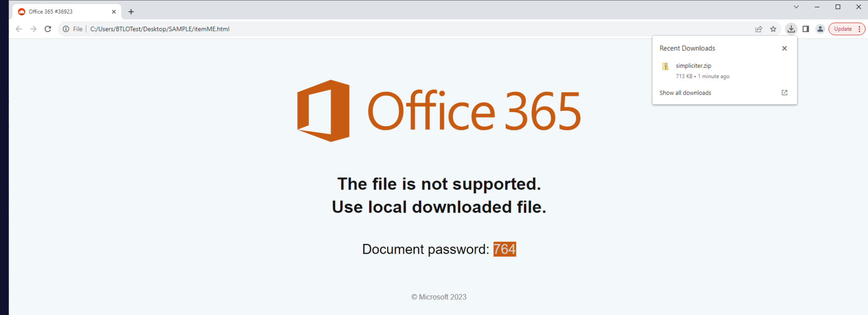Click the forward navigation arrow
868x315 pixels.
point(33,29)
